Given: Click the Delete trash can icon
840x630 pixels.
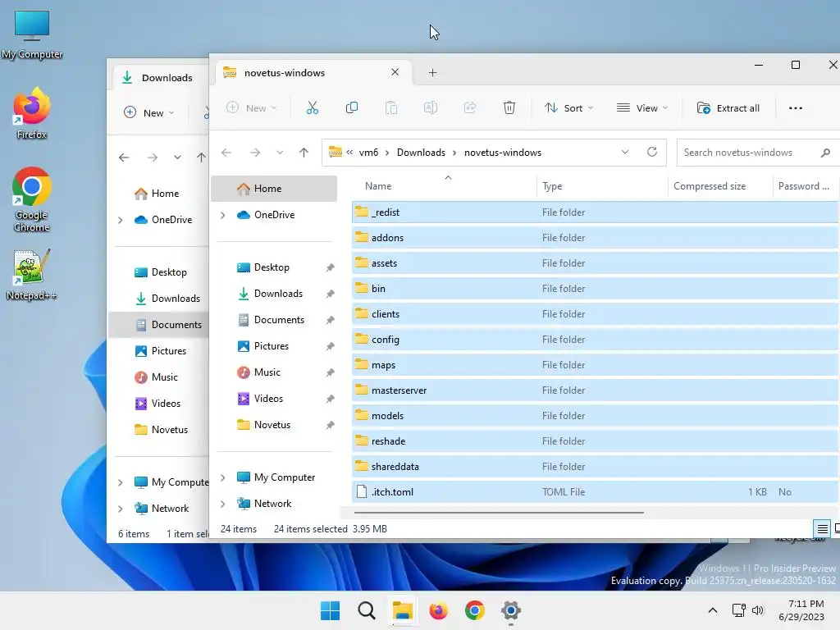Looking at the screenshot, I should [x=509, y=108].
